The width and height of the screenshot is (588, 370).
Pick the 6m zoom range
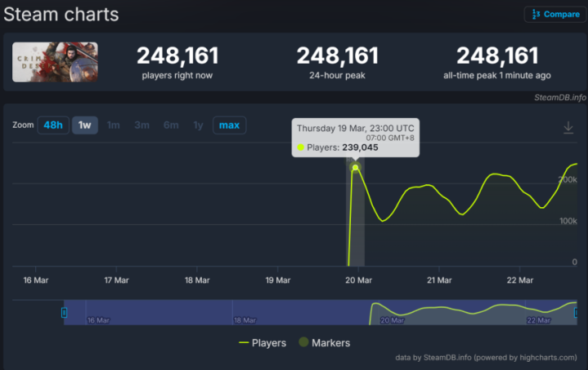tap(171, 125)
